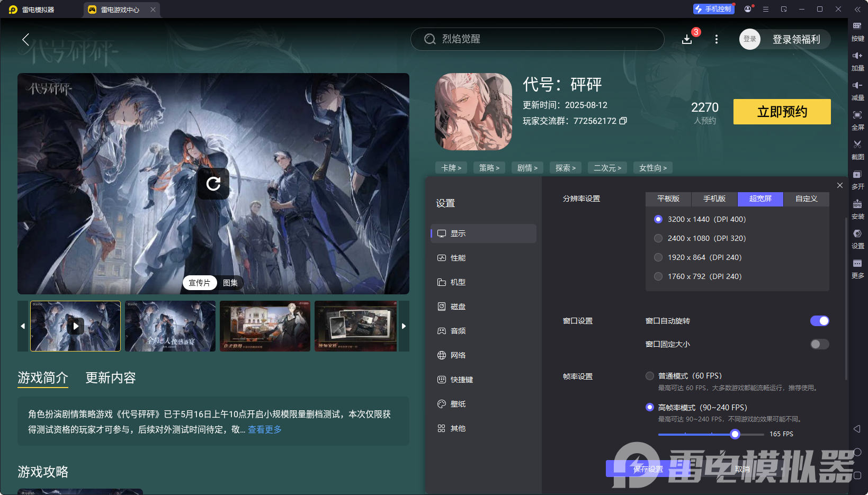Switch resolution preset to 手机版 tab

pos(714,199)
